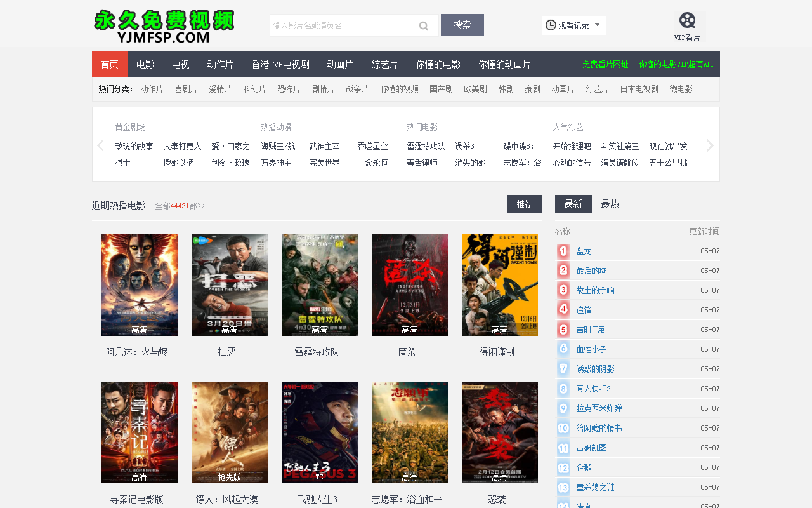812x508 pixels.
Task: Click rank 5 badge next to 吉时已到
Action: (x=563, y=330)
